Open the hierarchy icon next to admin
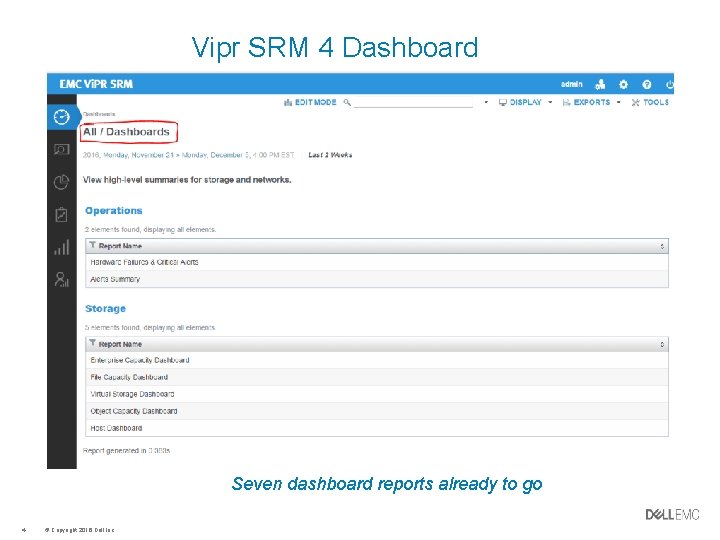This screenshot has width=720, height=540. (x=600, y=84)
